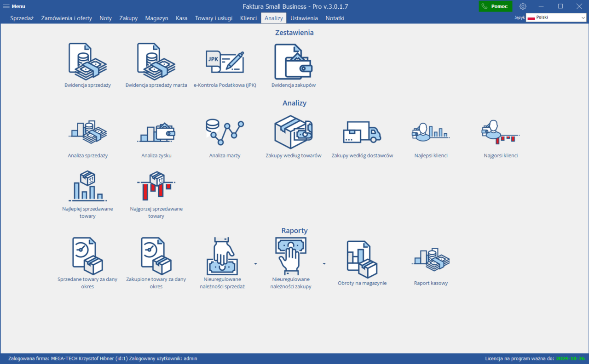Open the Ewidencja sprzedaży report icon
This screenshot has height=364, width=589.
(x=87, y=62)
